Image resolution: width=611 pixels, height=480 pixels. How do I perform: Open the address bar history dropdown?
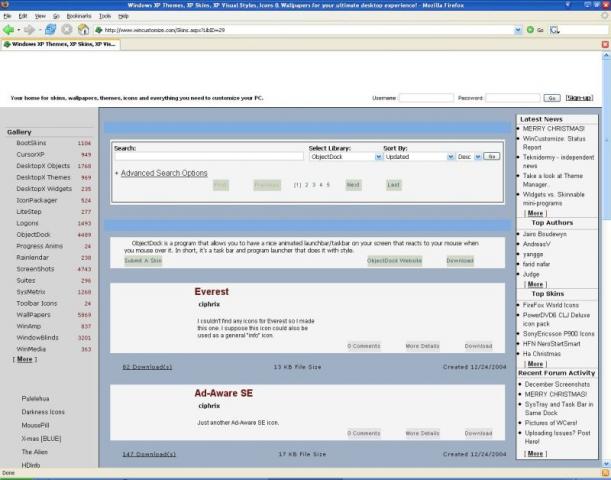(x=518, y=30)
